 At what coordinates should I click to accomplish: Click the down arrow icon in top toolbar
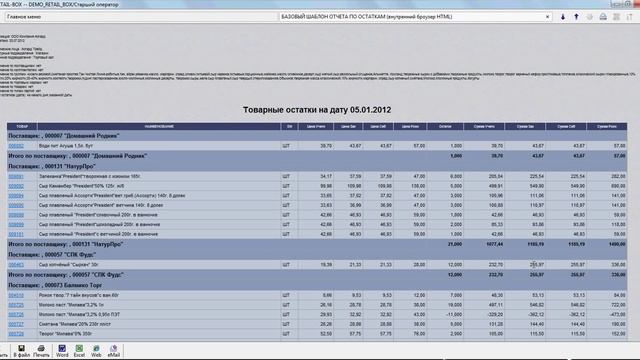tap(562, 17)
